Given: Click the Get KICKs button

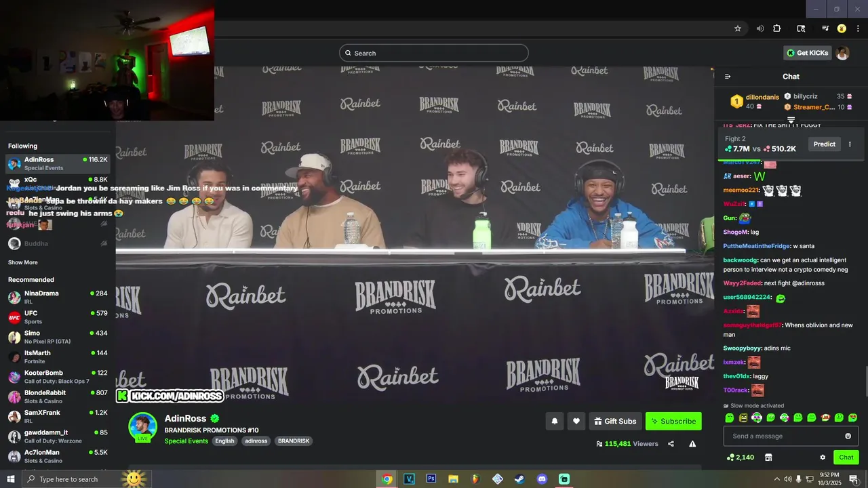Looking at the screenshot, I should [808, 53].
